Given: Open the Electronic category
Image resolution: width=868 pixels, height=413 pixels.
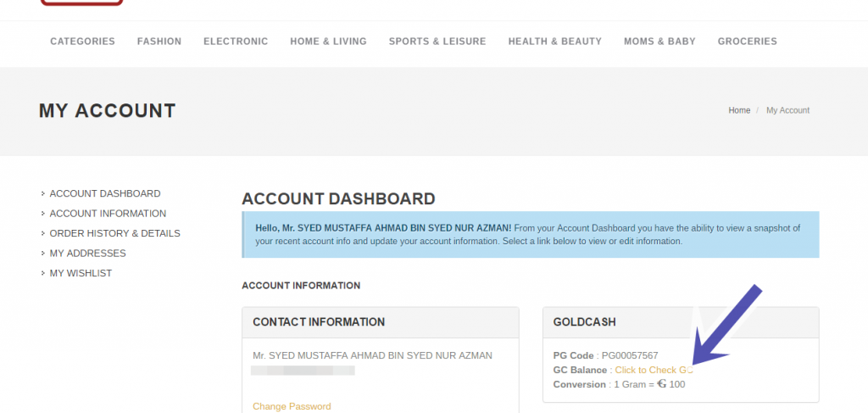Looking at the screenshot, I should [236, 42].
